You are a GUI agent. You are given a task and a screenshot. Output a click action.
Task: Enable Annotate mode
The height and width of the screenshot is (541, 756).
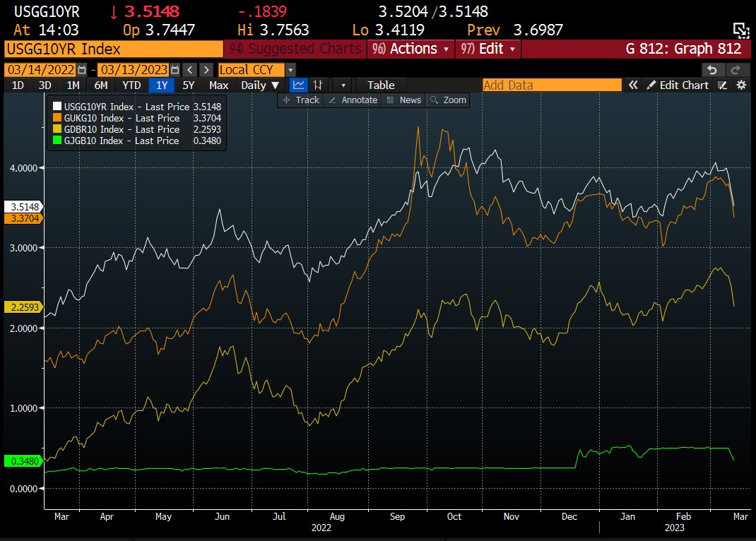click(353, 100)
